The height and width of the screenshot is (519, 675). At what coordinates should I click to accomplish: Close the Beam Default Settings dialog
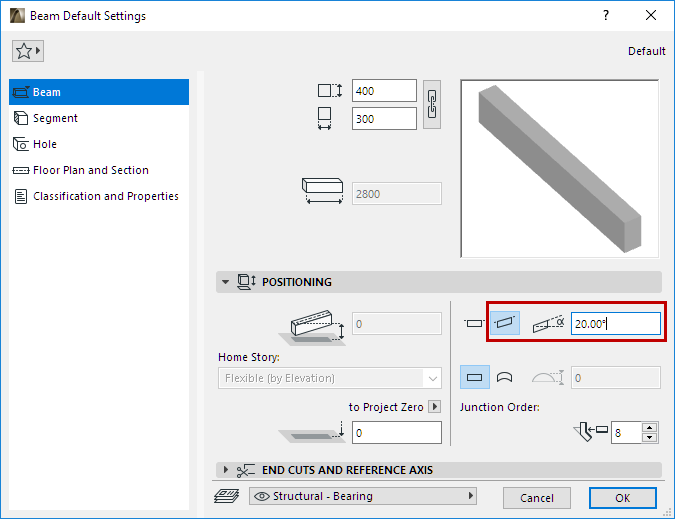click(x=651, y=15)
